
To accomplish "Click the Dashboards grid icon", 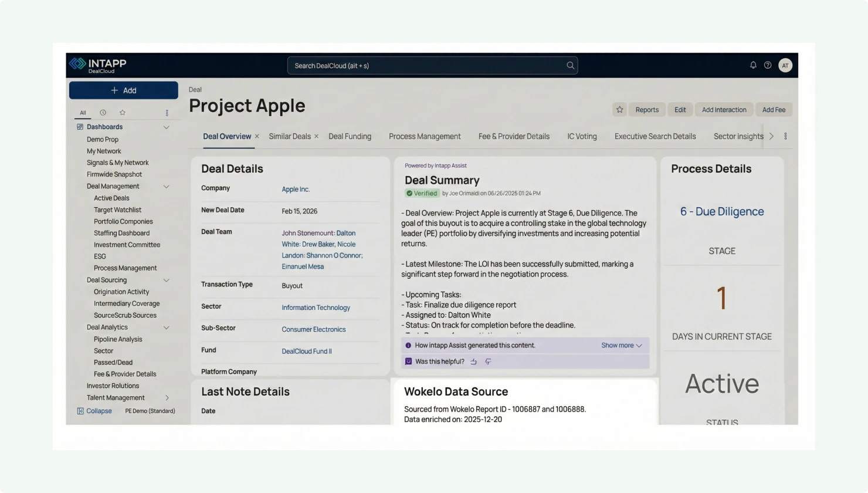I will (80, 127).
